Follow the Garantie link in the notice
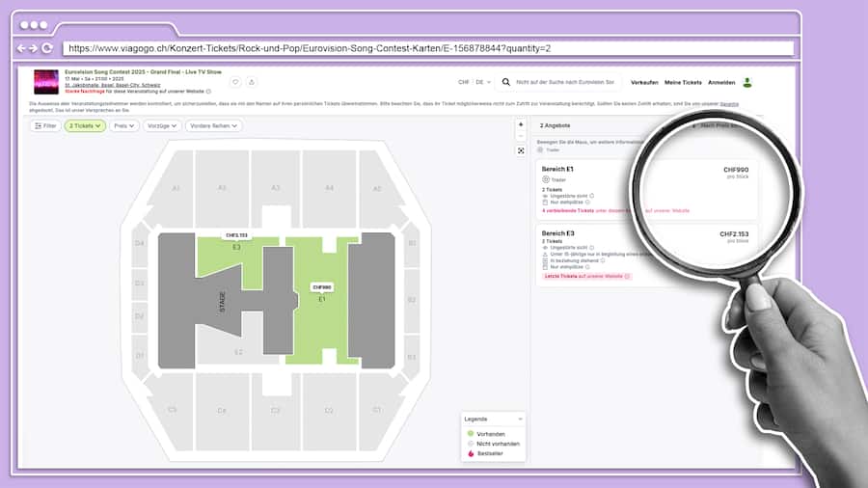Screen dimensions: 868x488 click(729, 104)
